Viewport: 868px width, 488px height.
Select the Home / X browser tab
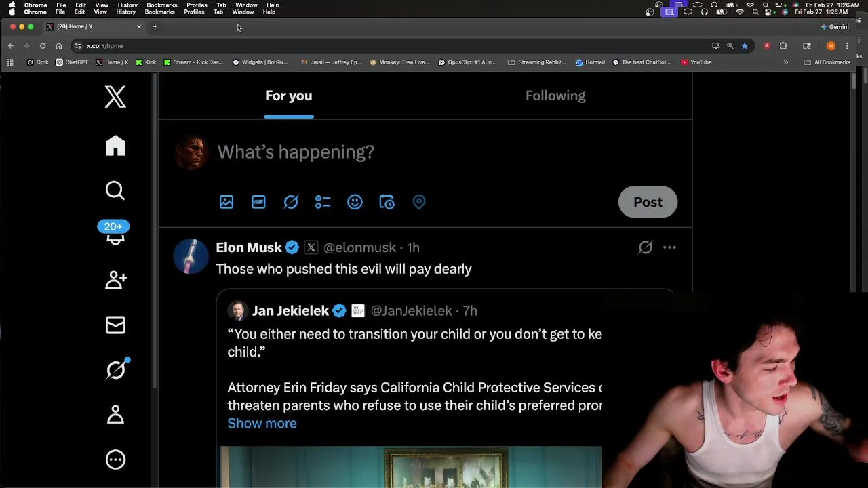[x=94, y=27]
